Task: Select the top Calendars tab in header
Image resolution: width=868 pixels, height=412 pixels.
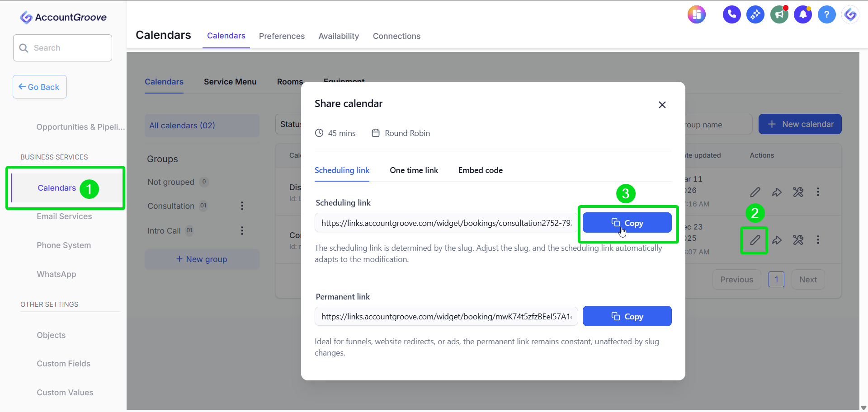Action: coord(226,36)
